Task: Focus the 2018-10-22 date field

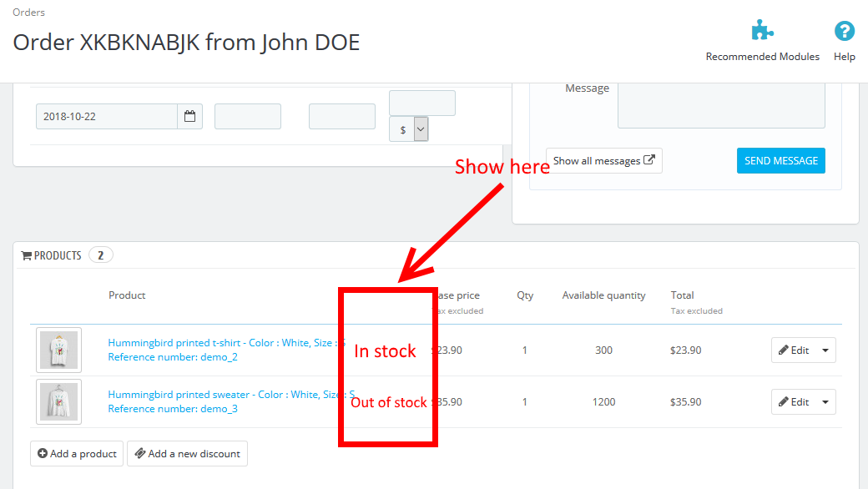Action: (107, 116)
